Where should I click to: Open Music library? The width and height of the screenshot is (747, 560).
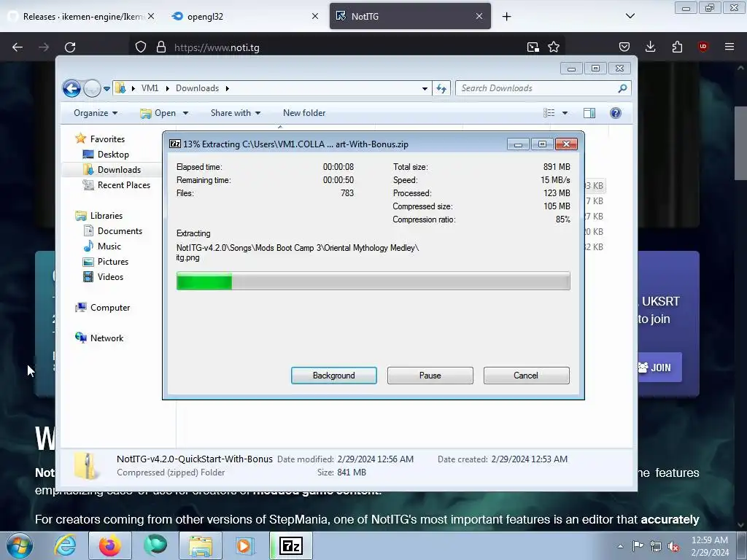(102, 246)
